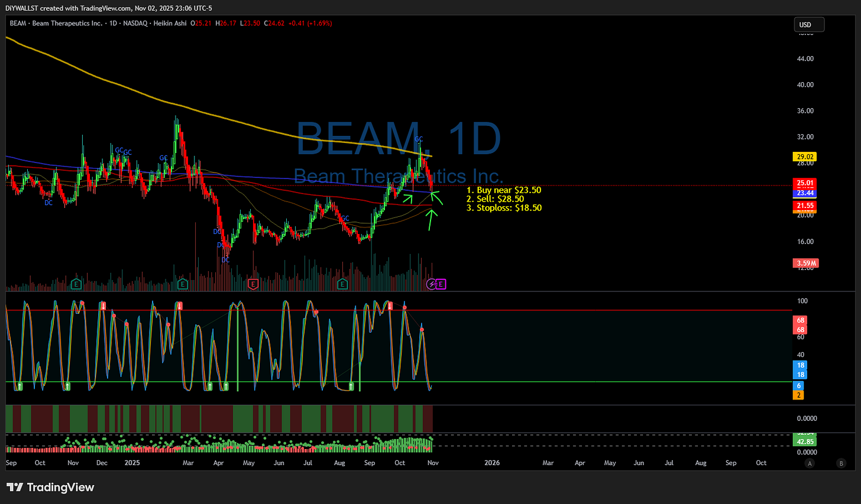Open the NASDAQ exchange label selector
This screenshot has width=861, height=504.
tap(136, 23)
